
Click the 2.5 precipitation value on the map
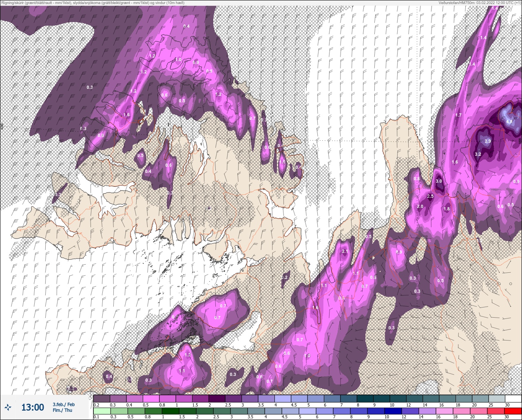pos(430,196)
